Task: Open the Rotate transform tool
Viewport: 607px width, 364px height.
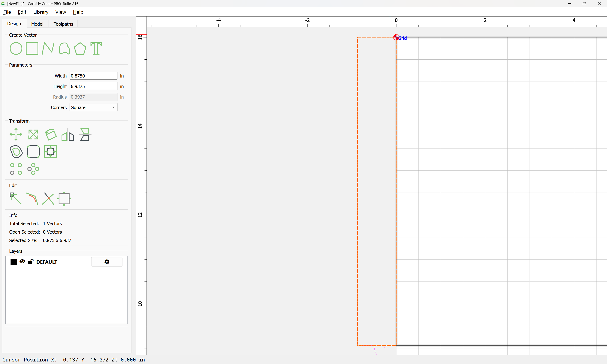Action: [51, 134]
